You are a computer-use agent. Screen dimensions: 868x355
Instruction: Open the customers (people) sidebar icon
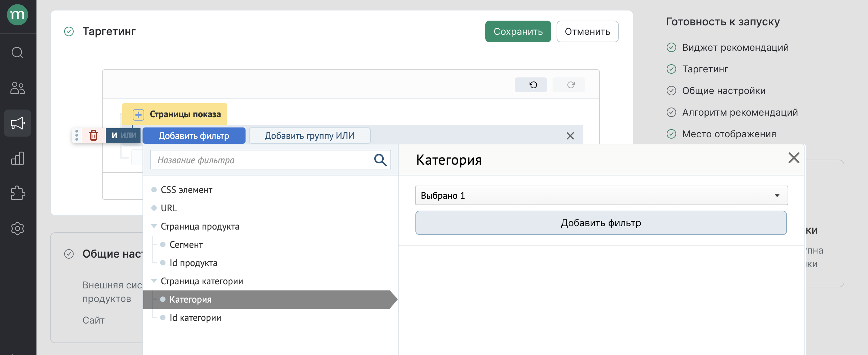click(18, 88)
